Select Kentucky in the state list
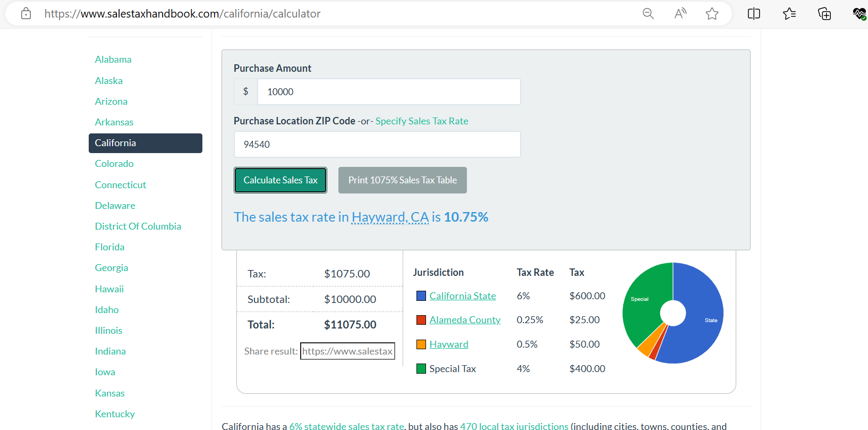 115,414
